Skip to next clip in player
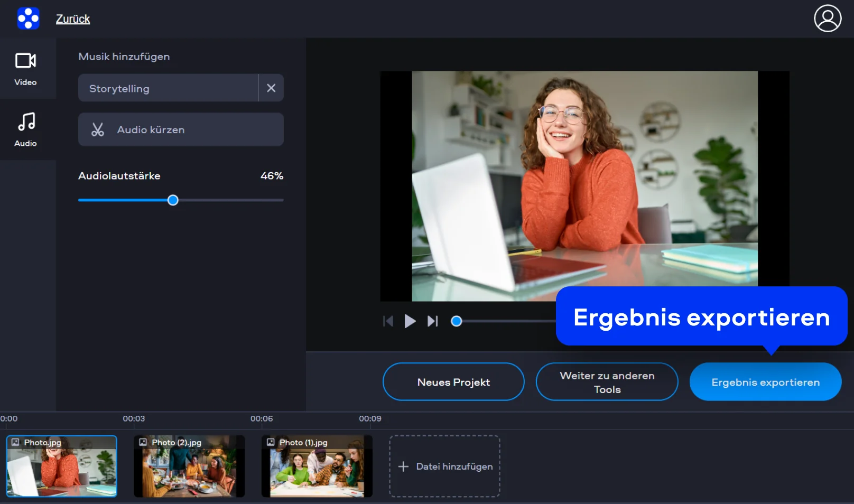 [432, 321]
